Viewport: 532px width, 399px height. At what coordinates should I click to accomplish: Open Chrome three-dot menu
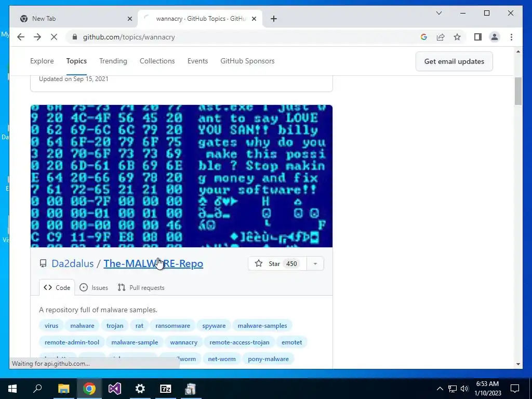(x=511, y=37)
